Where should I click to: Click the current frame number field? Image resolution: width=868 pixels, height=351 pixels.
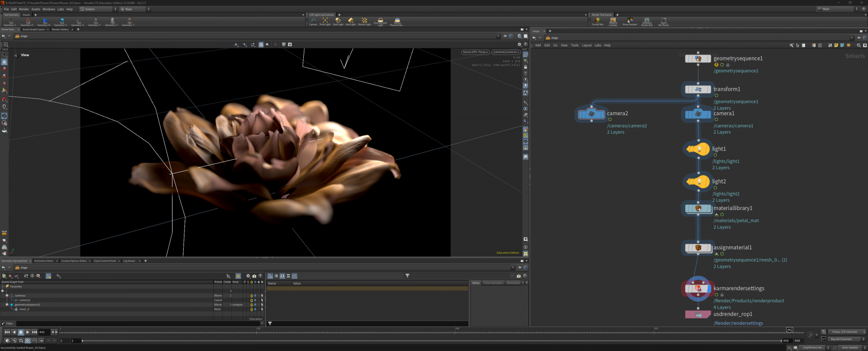point(44,332)
